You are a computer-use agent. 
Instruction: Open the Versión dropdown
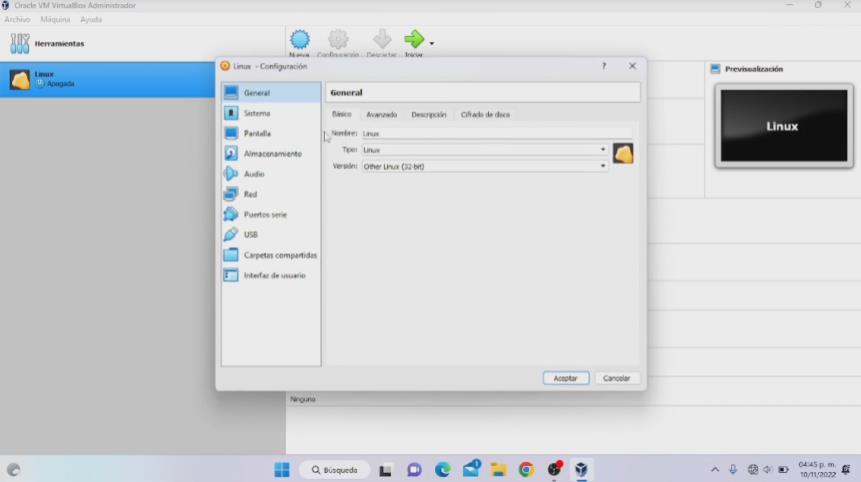(484, 166)
